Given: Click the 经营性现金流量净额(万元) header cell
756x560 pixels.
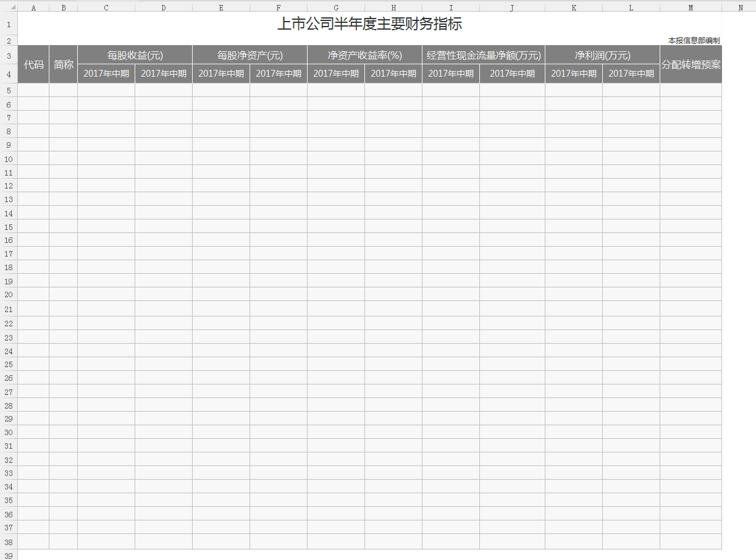Looking at the screenshot, I should coord(483,55).
